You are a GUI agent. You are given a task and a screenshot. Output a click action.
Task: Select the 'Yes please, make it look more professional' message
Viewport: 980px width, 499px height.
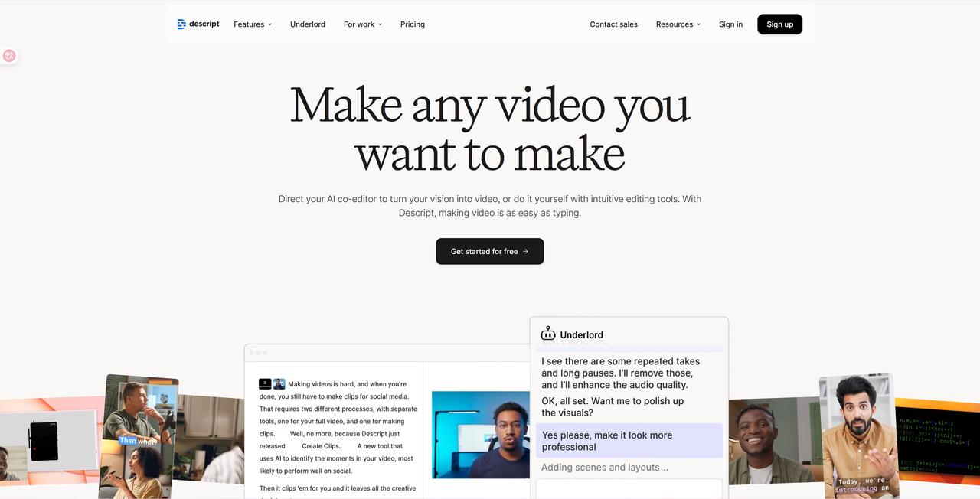(629, 441)
